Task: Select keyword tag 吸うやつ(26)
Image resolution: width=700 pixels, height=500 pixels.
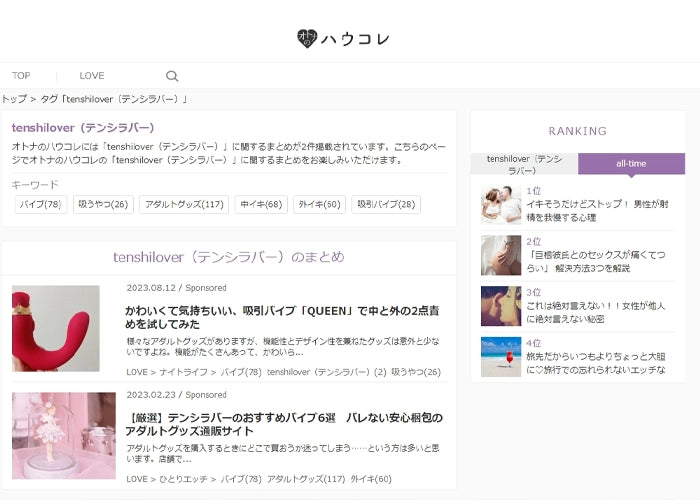Action: tap(103, 204)
